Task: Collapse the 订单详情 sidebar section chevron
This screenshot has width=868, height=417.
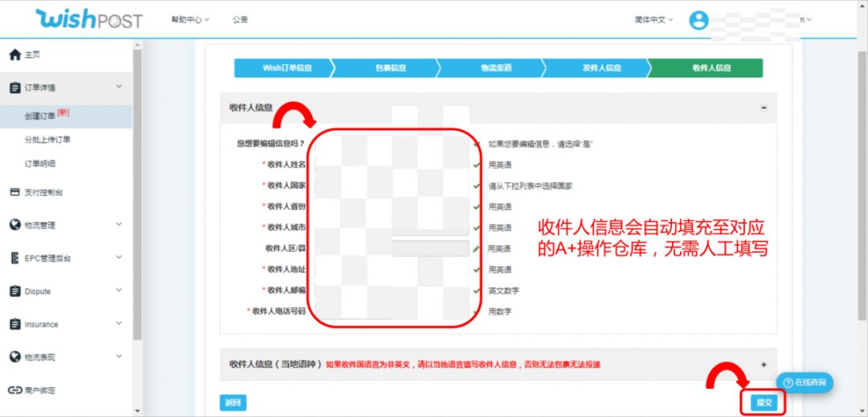Action: click(x=118, y=87)
